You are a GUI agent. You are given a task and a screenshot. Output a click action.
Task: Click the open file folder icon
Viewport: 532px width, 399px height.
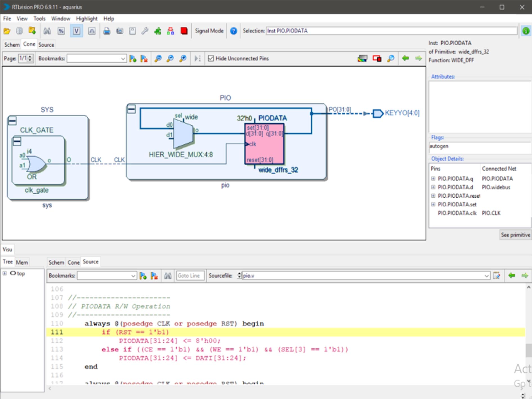pyautogui.click(x=7, y=31)
